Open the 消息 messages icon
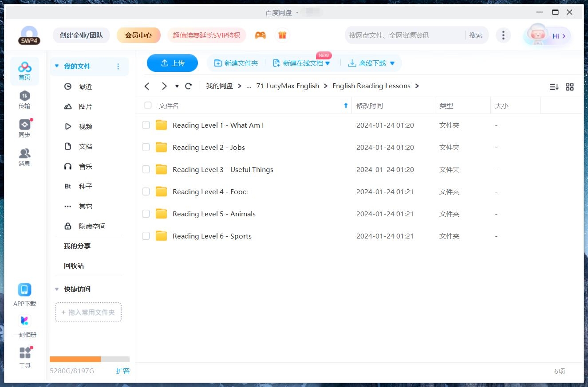This screenshot has height=387, width=588. 24,153
